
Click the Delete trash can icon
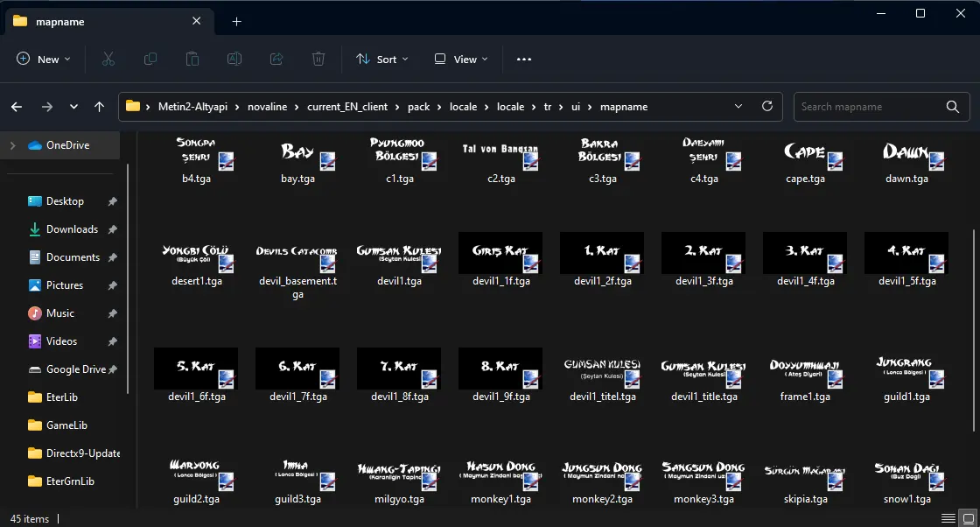pos(318,59)
